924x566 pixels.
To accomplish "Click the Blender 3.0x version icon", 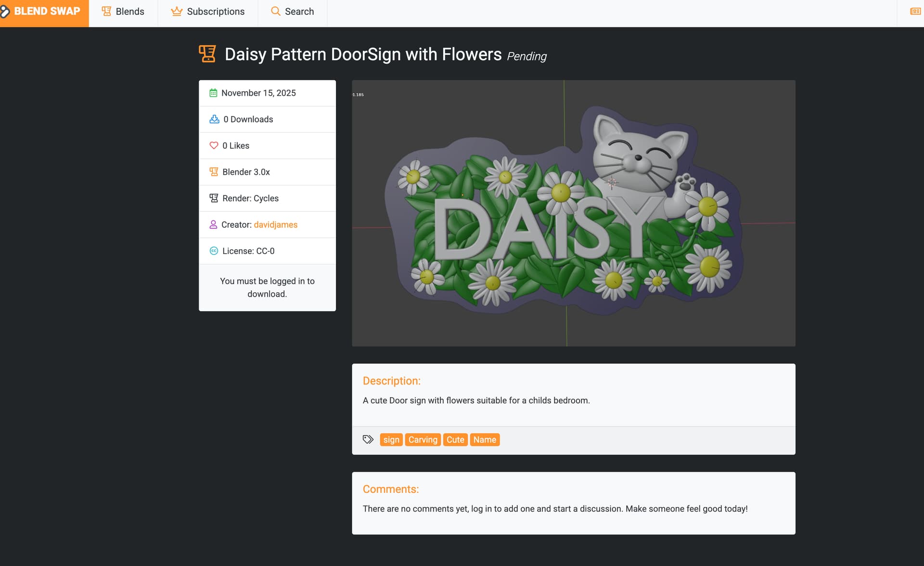I will 214,172.
